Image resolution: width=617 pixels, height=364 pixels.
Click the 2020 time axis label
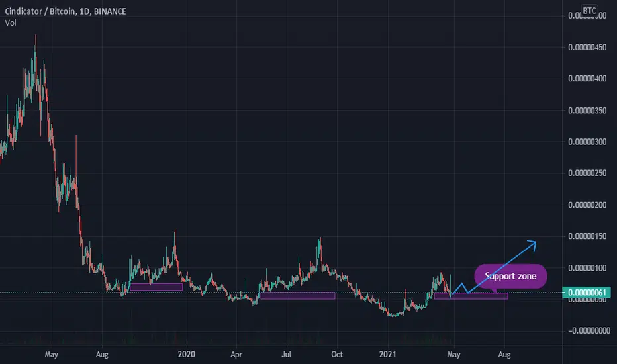[x=186, y=355]
